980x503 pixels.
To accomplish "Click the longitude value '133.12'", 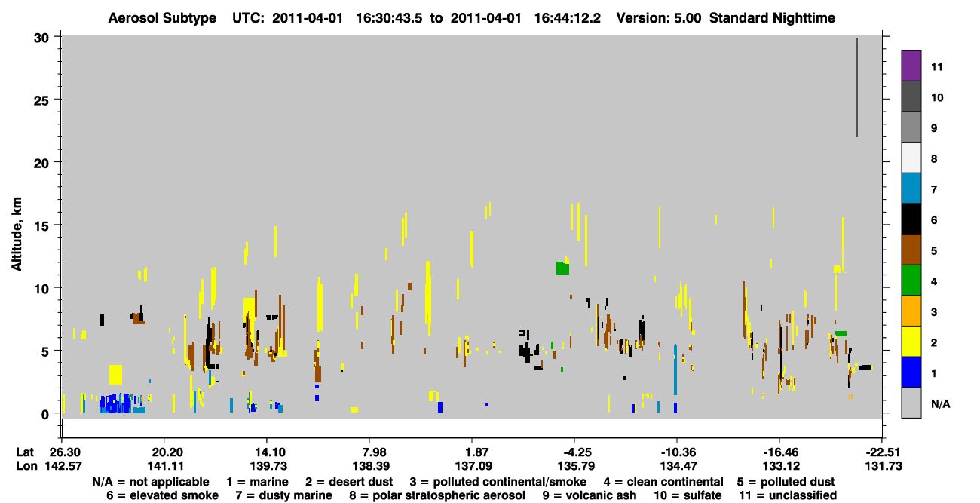I will [779, 466].
